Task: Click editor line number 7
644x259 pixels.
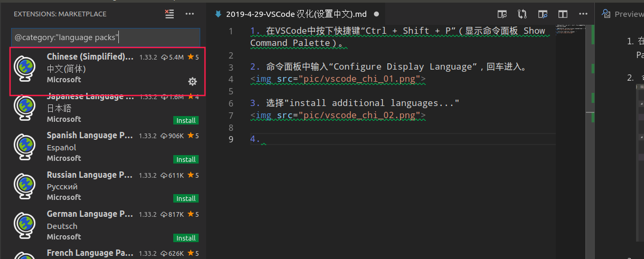Action: click(x=230, y=116)
